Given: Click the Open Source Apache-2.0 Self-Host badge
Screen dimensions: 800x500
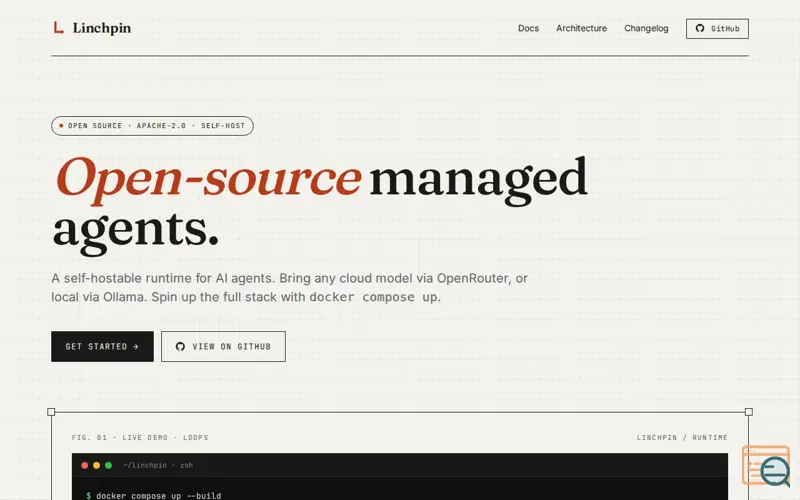Looking at the screenshot, I should pos(152,126).
